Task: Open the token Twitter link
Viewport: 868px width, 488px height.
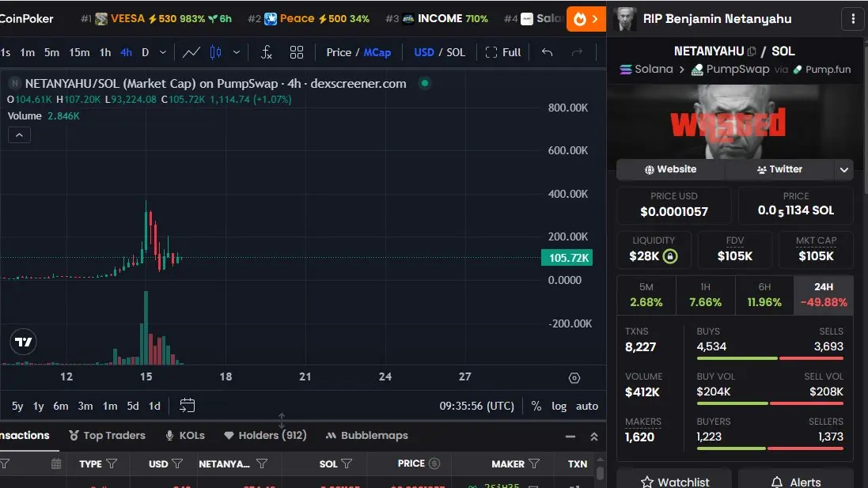Action: pos(779,169)
